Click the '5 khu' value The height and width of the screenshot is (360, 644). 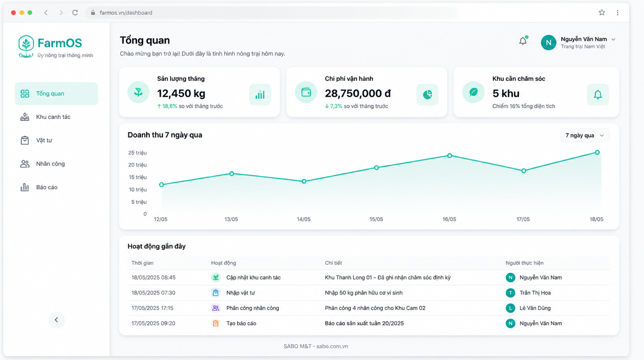point(506,93)
